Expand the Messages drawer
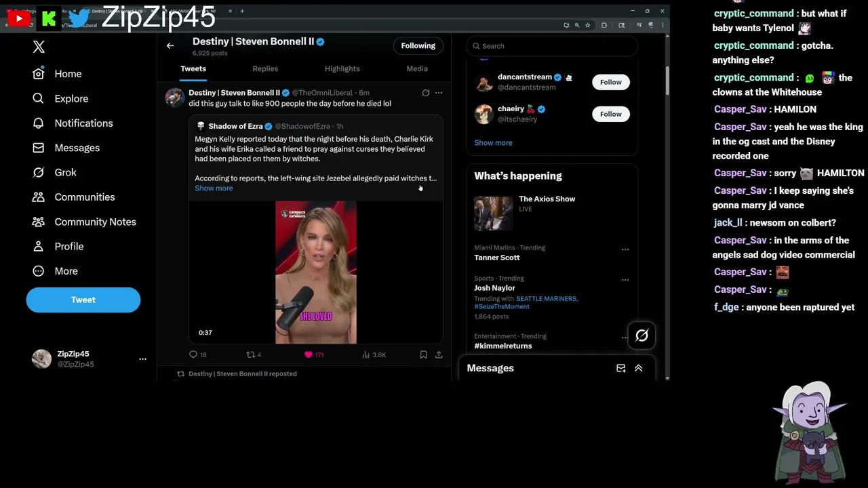The width and height of the screenshot is (868, 488). 638,368
